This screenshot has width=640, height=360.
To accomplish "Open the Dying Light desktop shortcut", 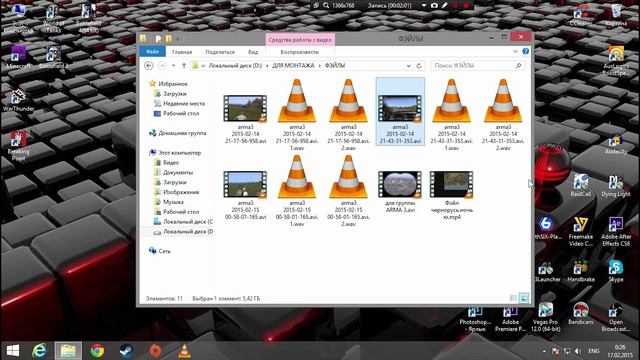I will pyautogui.click(x=616, y=186).
